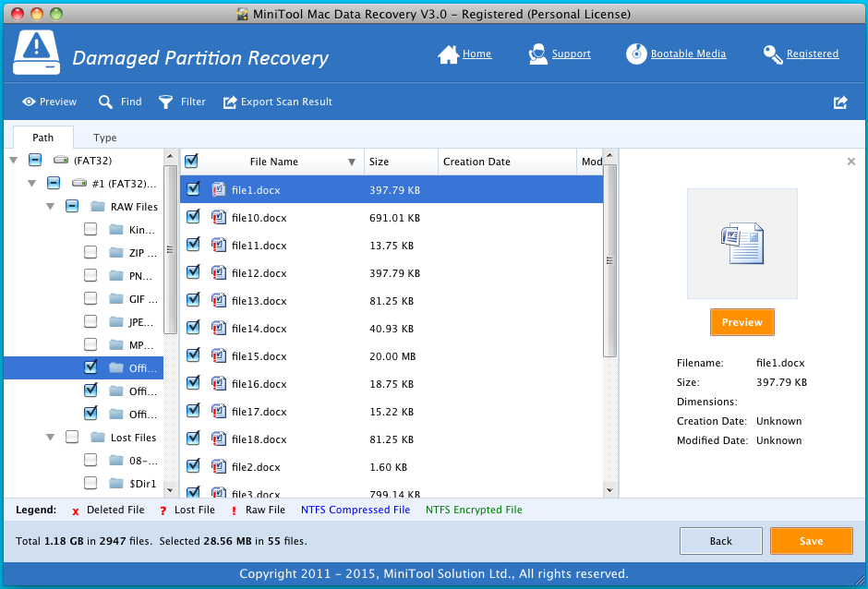The width and height of the screenshot is (868, 589).
Task: Open the Bootable Media link
Action: coord(688,54)
